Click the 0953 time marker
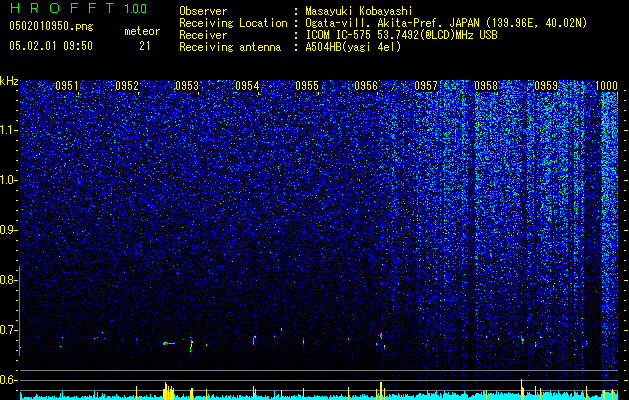Image resolution: width=629 pixels, height=400 pixels. (187, 86)
